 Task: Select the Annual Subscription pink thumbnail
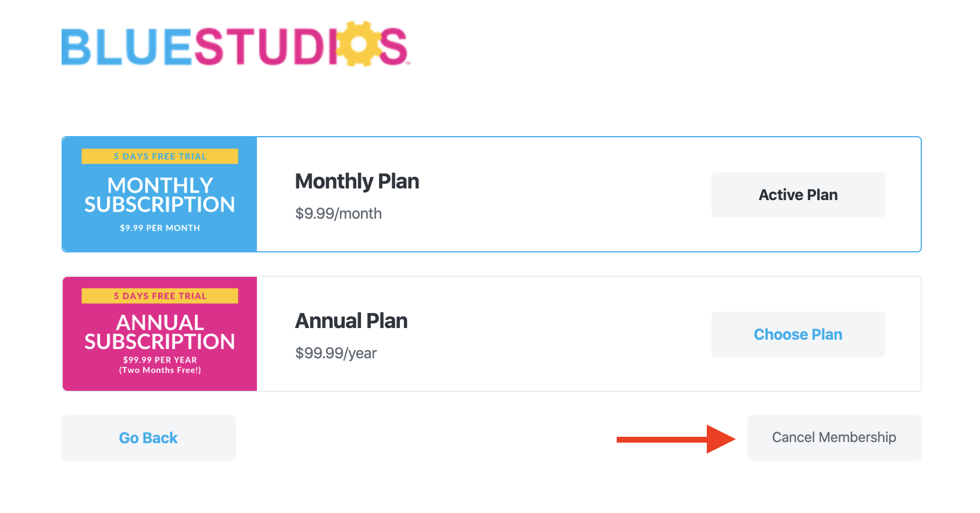tap(160, 334)
